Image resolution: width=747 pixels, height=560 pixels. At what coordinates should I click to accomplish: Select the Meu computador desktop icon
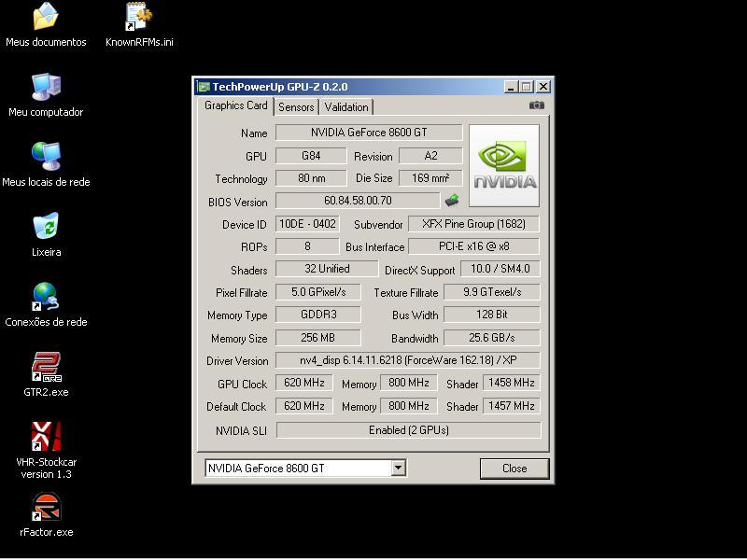tap(46, 87)
